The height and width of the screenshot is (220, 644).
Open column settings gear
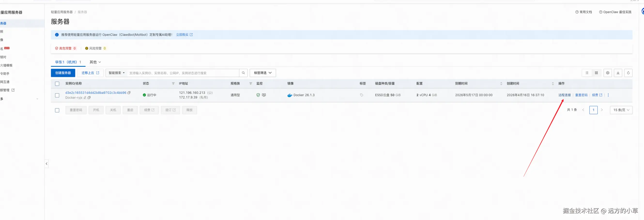[x=608, y=73]
